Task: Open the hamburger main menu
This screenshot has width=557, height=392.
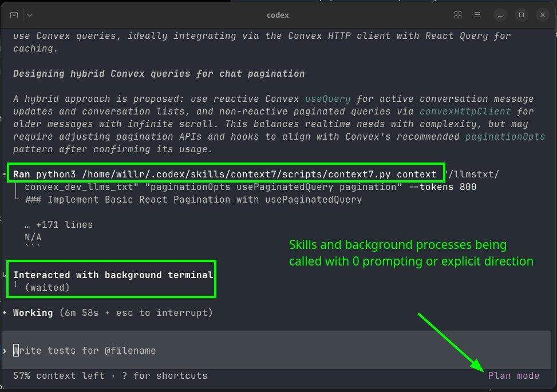Action: 477,15
